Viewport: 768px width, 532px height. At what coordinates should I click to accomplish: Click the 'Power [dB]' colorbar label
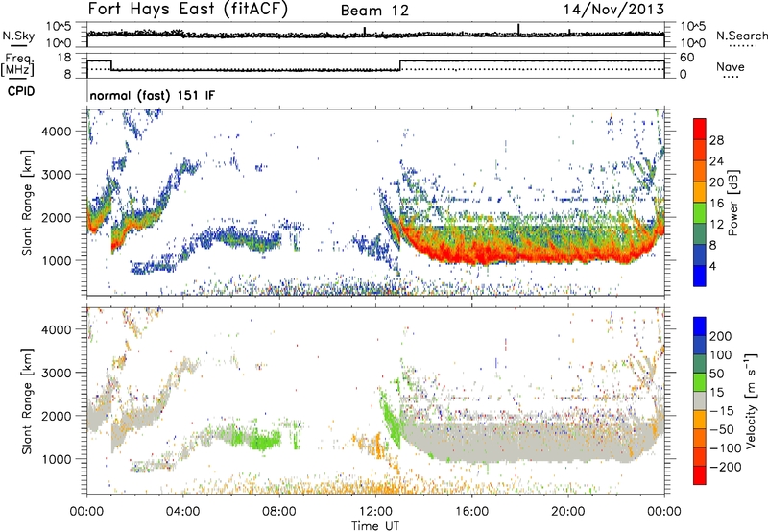tap(732, 203)
